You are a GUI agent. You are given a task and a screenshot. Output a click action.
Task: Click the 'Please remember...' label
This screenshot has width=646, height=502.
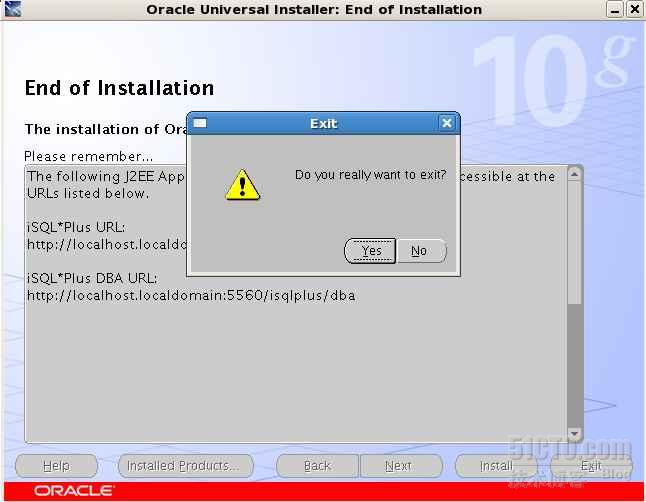tap(89, 157)
